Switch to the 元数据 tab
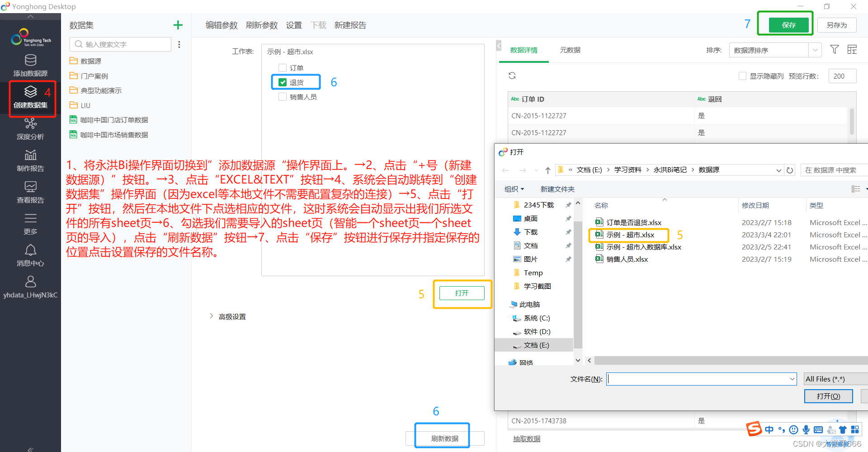The image size is (868, 452). coord(570,50)
